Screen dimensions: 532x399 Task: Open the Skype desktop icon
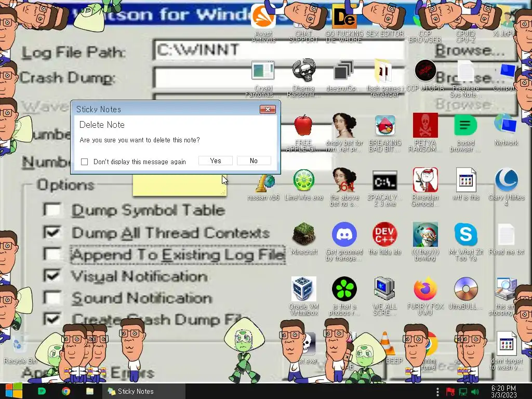tap(466, 234)
